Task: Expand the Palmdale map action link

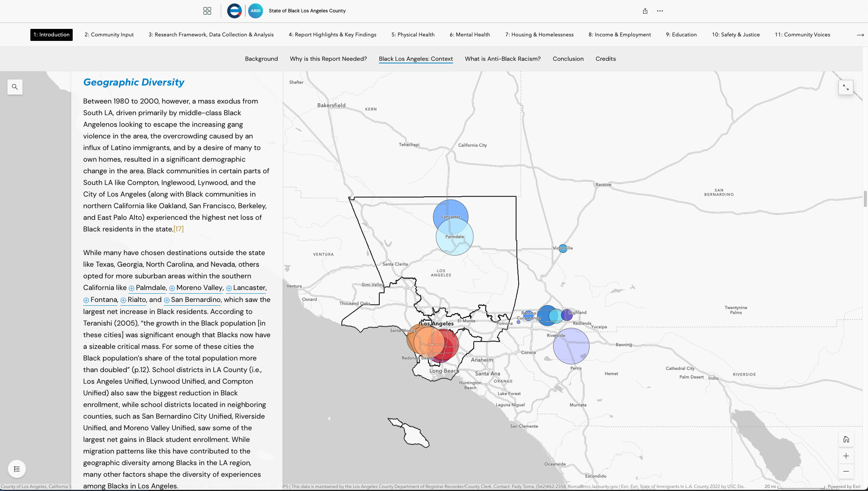Action: 147,288
